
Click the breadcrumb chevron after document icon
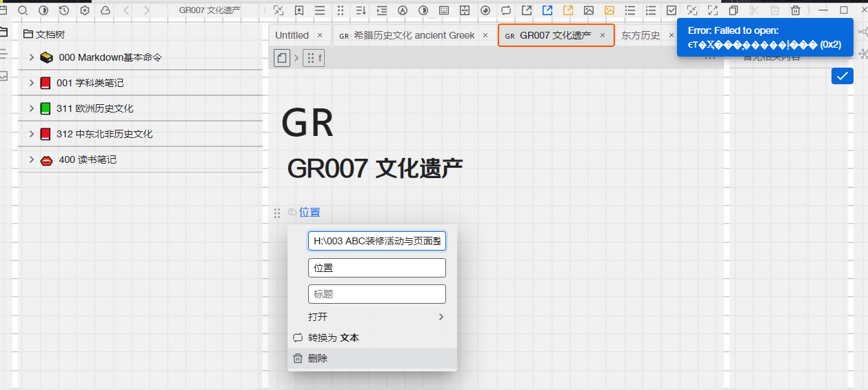point(296,58)
